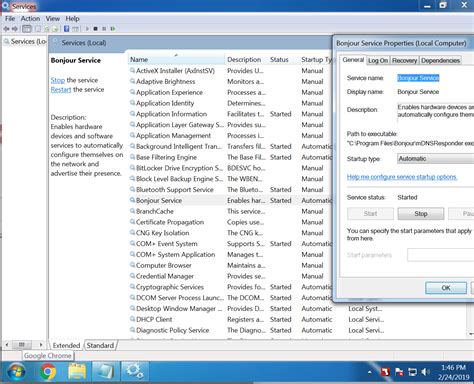Image resolution: width=474 pixels, height=384 pixels.
Task: Open the View menu
Action: click(x=53, y=19)
